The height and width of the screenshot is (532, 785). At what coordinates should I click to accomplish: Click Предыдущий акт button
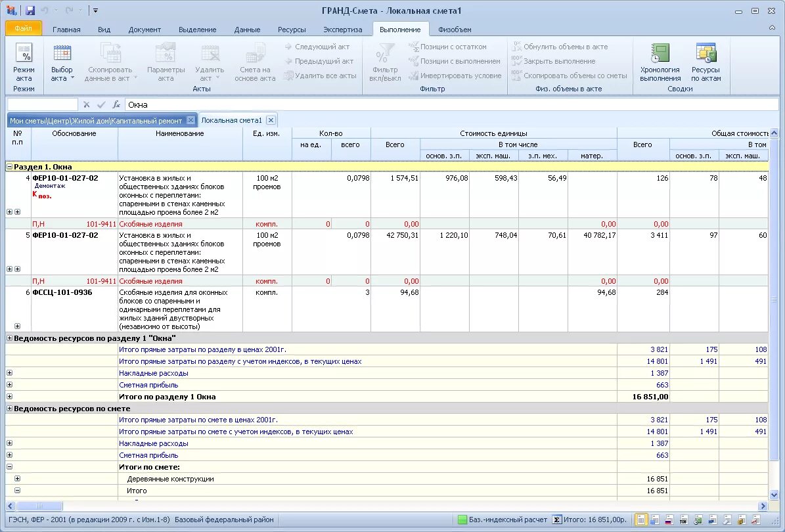(319, 61)
